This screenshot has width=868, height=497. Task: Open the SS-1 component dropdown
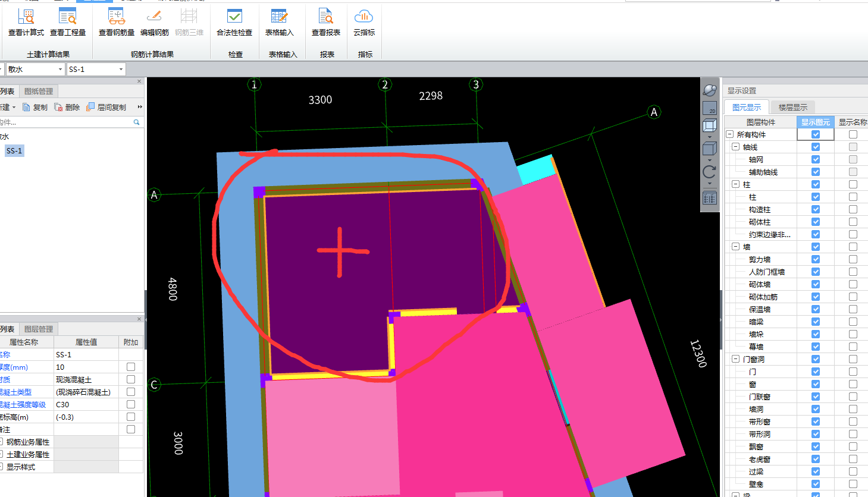pos(121,70)
